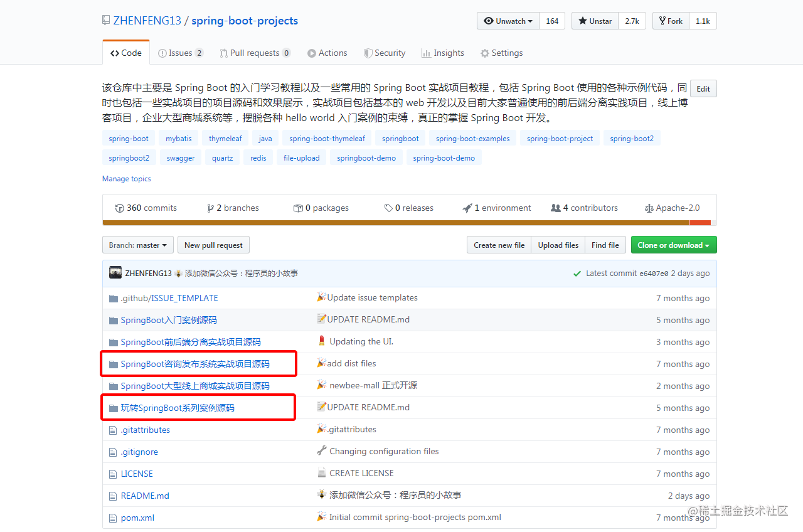Viewport: 803px width, 532px height.
Task: Open the Insights tab
Action: (443, 53)
